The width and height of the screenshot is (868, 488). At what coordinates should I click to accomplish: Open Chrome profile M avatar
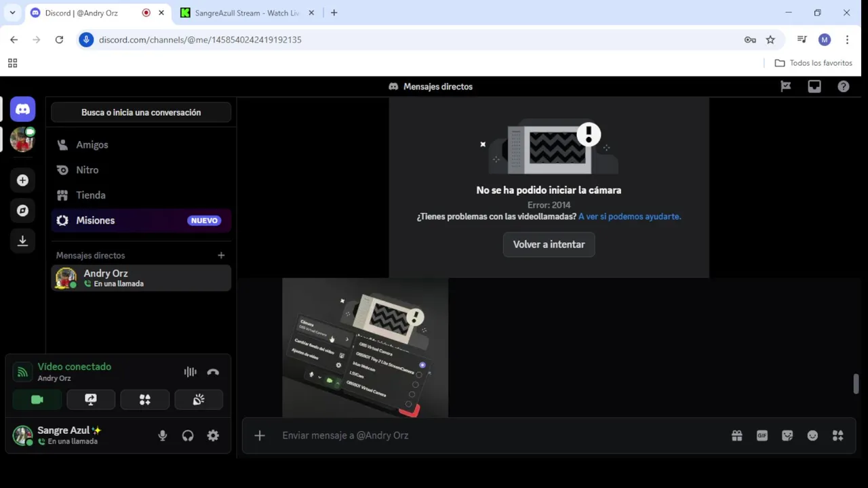click(825, 40)
